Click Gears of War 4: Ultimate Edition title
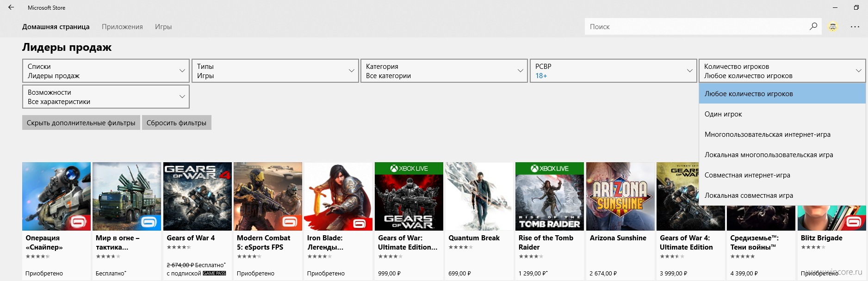Viewport: 868px width, 281px height. (686, 243)
